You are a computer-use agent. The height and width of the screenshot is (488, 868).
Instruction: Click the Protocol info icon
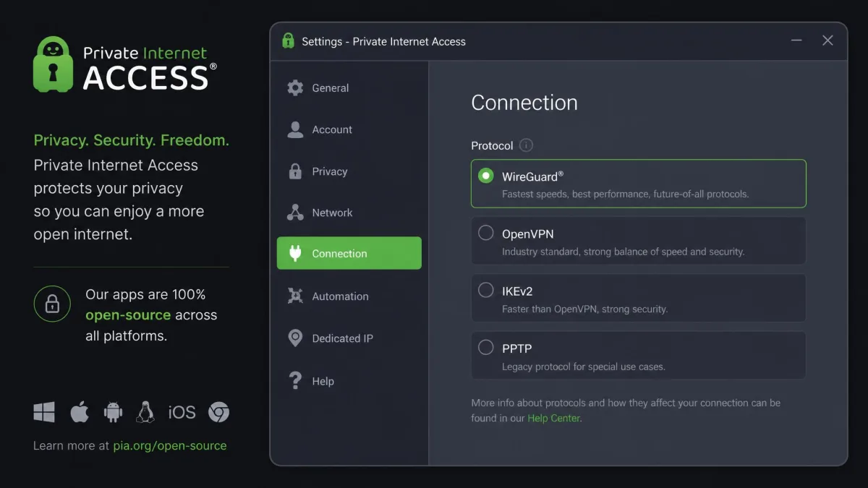point(527,145)
